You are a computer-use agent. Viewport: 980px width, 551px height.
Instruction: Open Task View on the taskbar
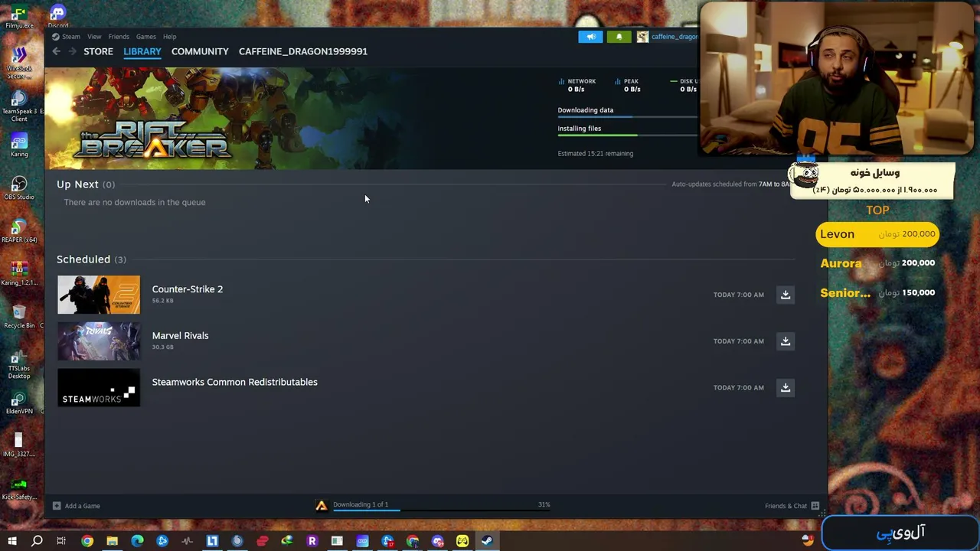point(61,541)
